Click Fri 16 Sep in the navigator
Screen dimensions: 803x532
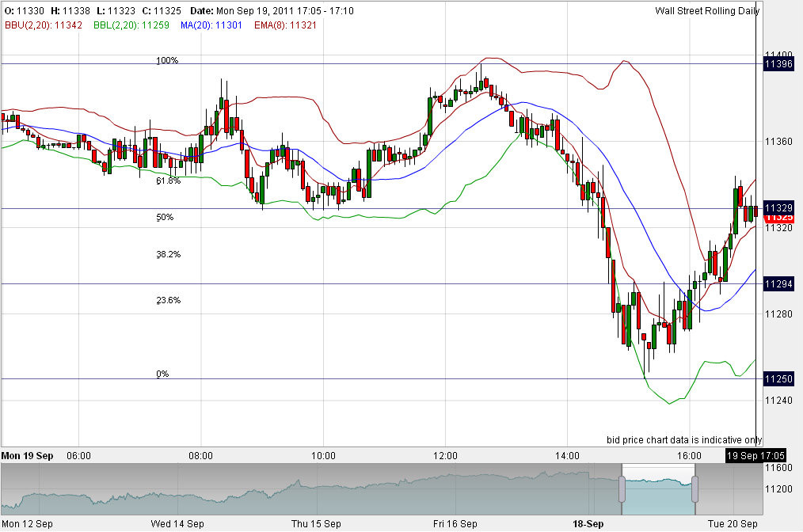point(455,524)
